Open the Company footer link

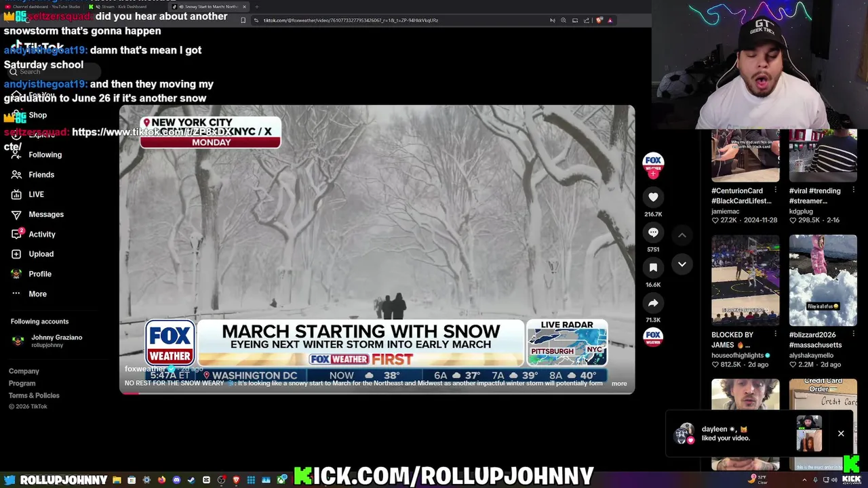tap(24, 371)
